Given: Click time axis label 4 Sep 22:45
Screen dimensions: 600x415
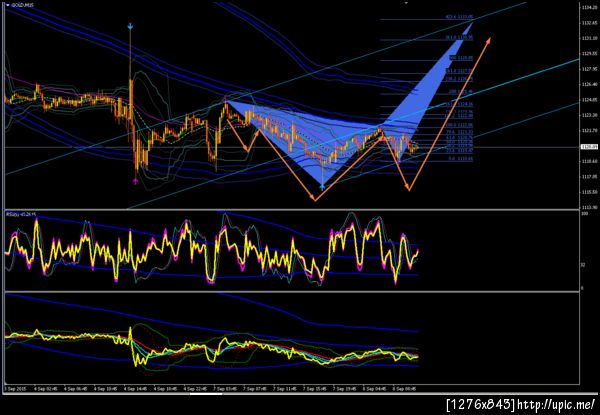Looking at the screenshot, I should coord(197,389).
